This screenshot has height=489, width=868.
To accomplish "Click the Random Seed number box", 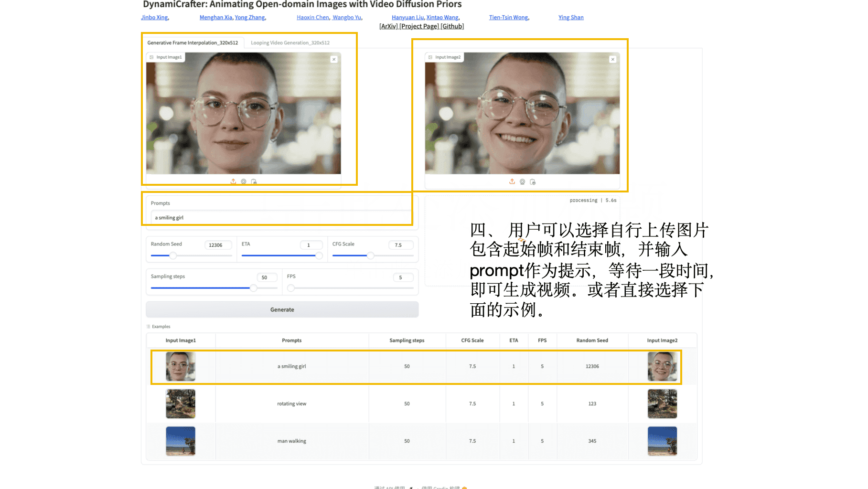I will click(218, 245).
